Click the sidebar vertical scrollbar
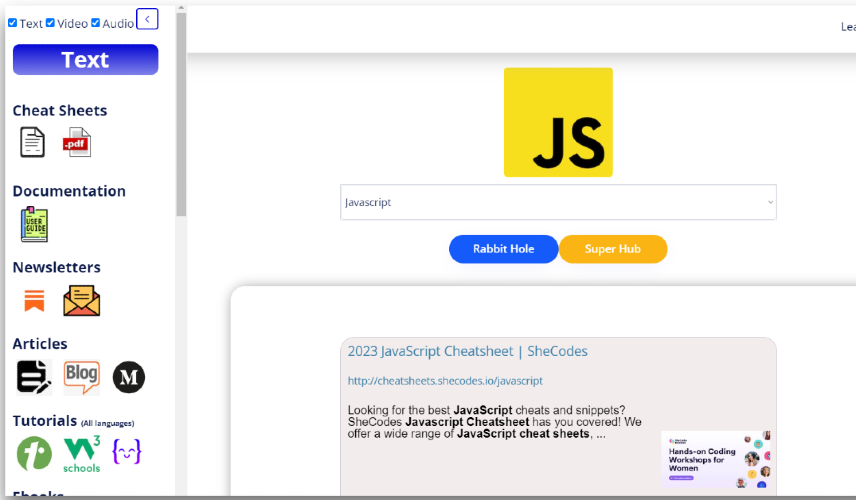856x500 pixels. [x=181, y=115]
